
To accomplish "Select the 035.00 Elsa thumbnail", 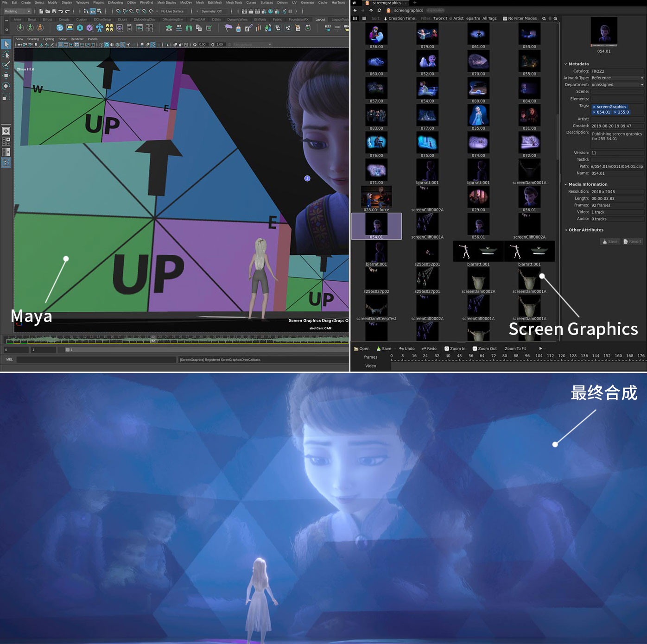I will [478, 116].
